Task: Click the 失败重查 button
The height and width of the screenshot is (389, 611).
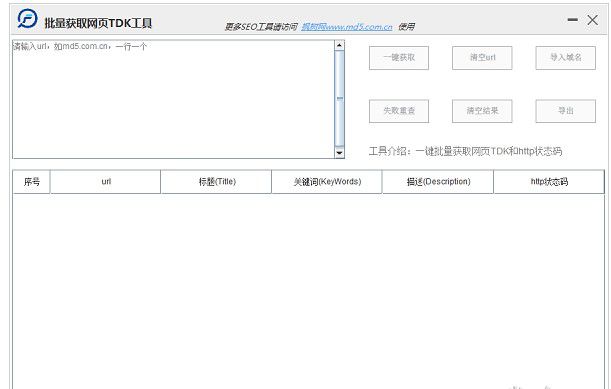Action: (x=399, y=111)
